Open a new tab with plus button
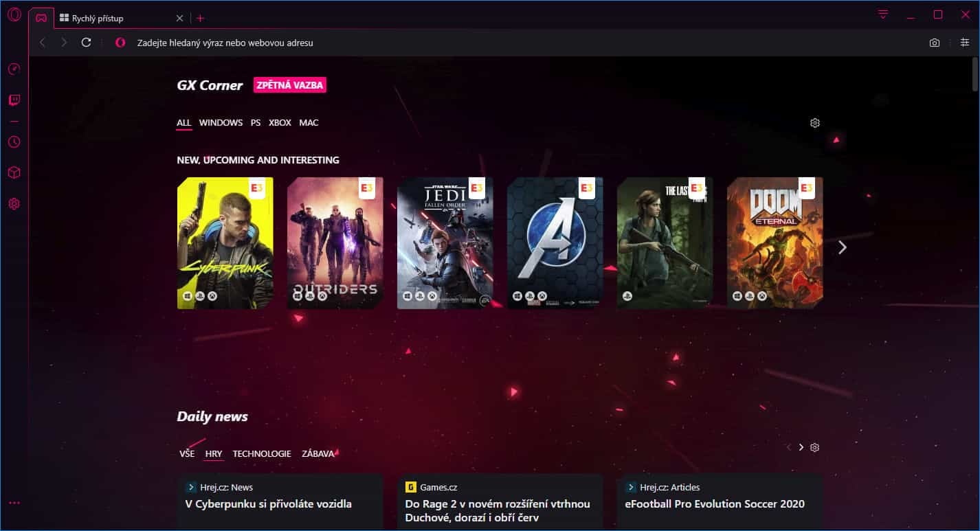 tap(200, 19)
